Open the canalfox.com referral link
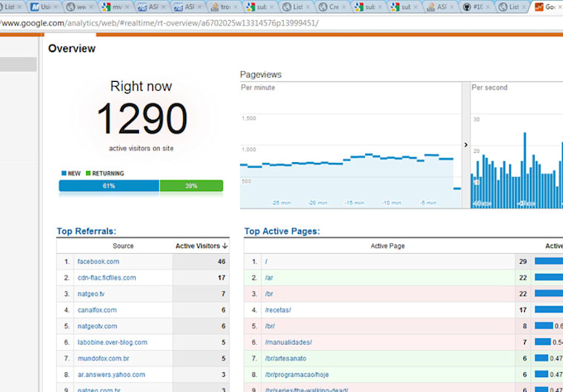Viewport: 563px width, 392px height. coord(97,310)
